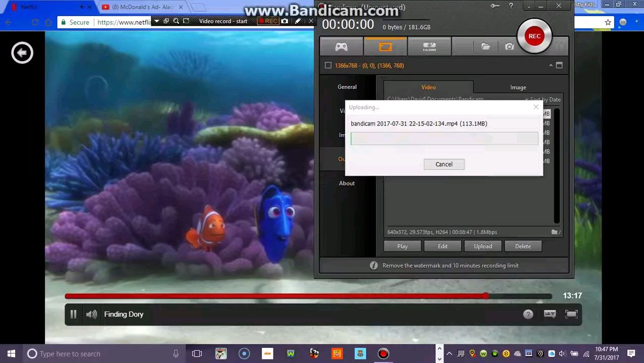
Task: Collapse the Bandicam panel with up arrow
Action: (x=551, y=66)
